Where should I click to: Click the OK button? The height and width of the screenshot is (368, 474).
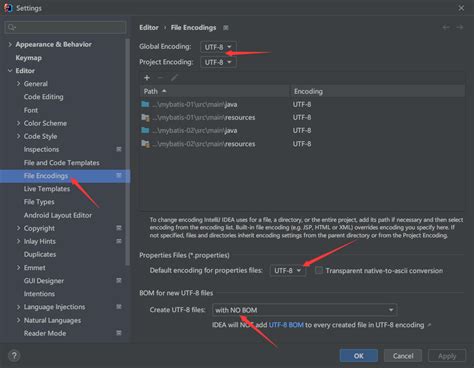pyautogui.click(x=359, y=356)
